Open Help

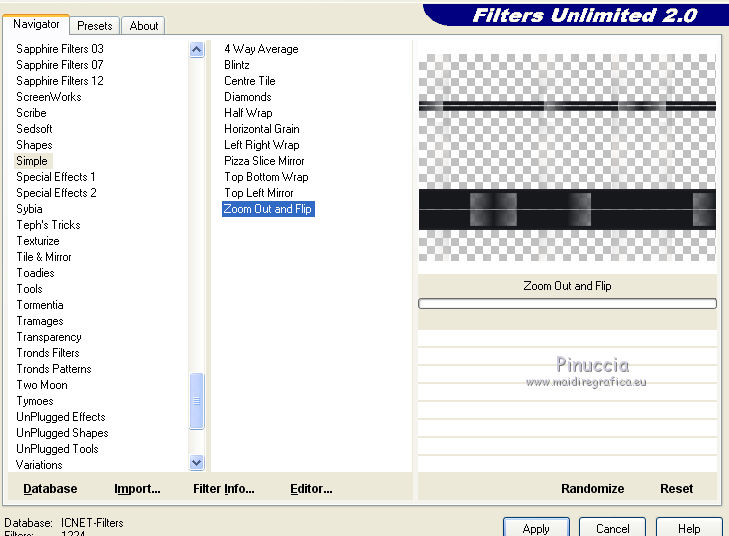[689, 528]
